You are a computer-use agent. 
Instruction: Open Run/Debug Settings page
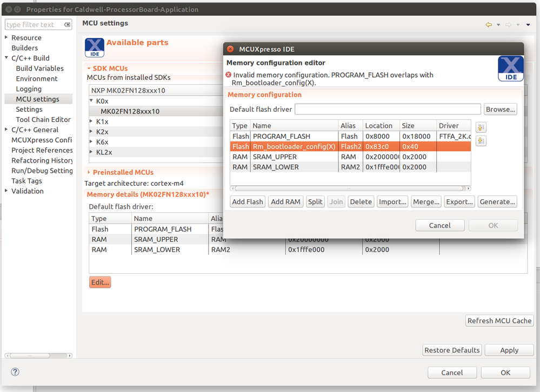point(42,171)
